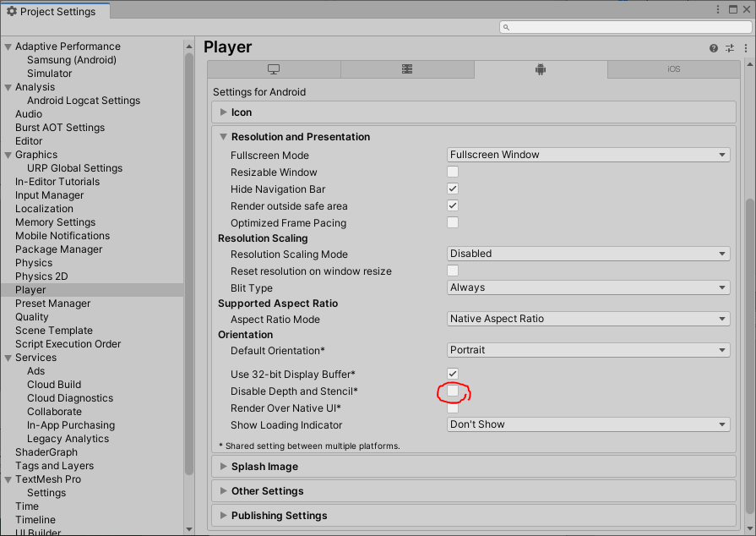Open the Player settings kebab menu
756x536 pixels.
(x=745, y=48)
